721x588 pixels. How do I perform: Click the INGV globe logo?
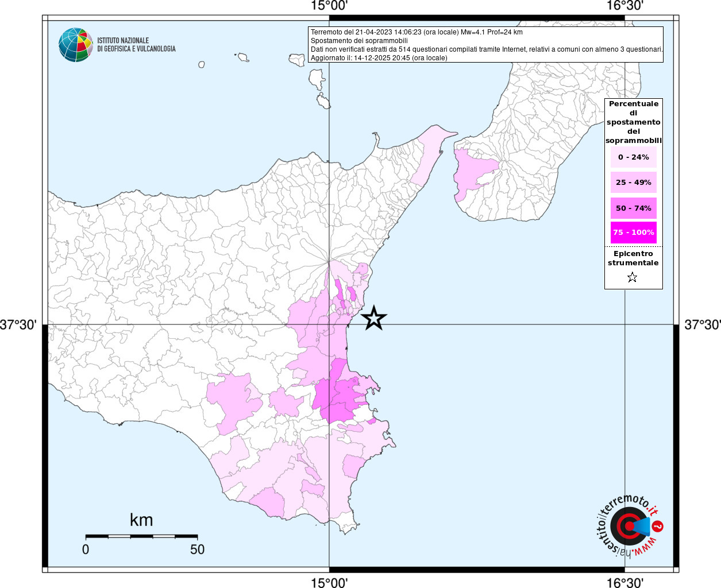click(76, 45)
